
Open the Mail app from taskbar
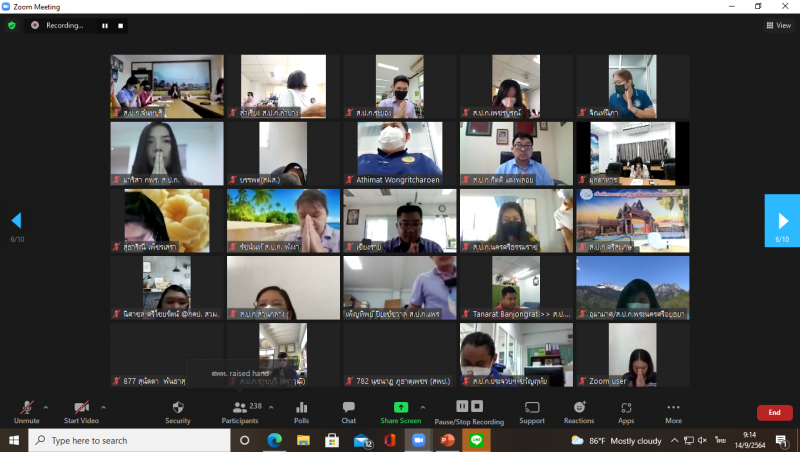(x=362, y=440)
